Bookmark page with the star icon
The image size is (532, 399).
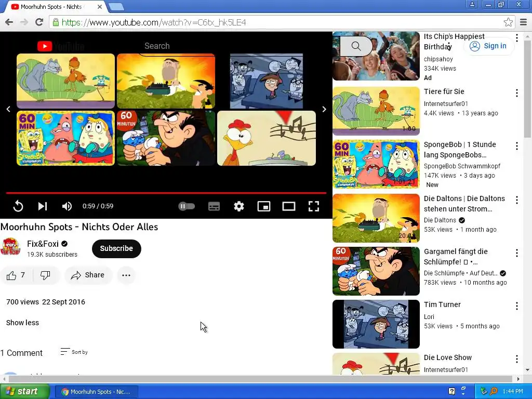pyautogui.click(x=508, y=22)
